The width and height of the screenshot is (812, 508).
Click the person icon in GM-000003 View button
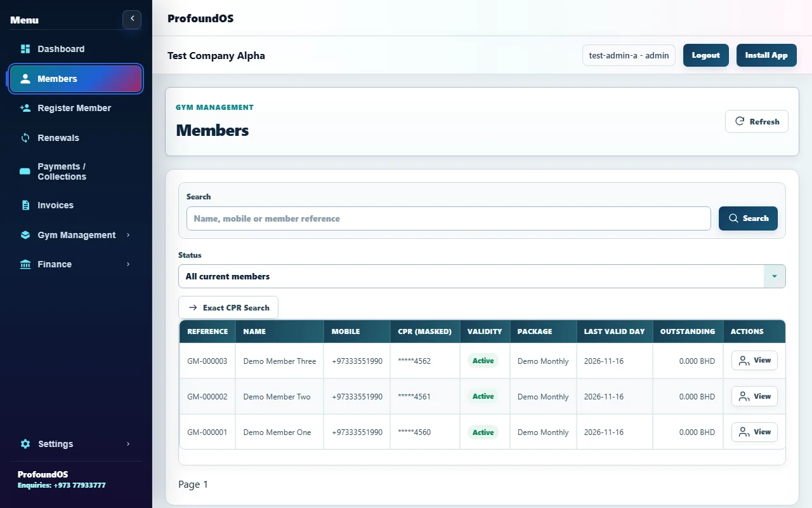(745, 361)
